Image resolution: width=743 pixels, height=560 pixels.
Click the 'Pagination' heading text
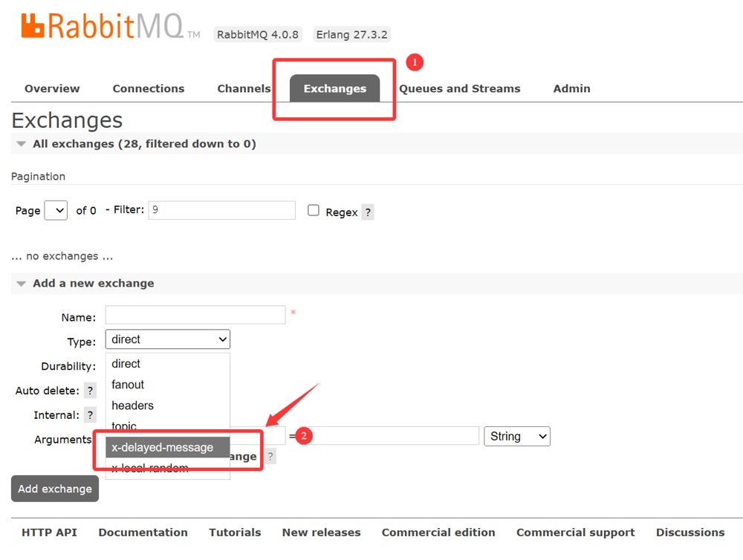point(39,176)
